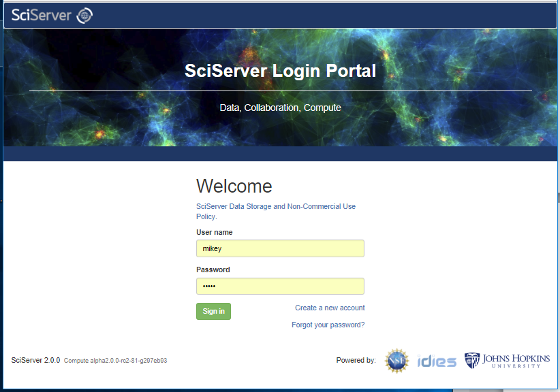
Task: Click the Welcome heading
Action: (234, 186)
